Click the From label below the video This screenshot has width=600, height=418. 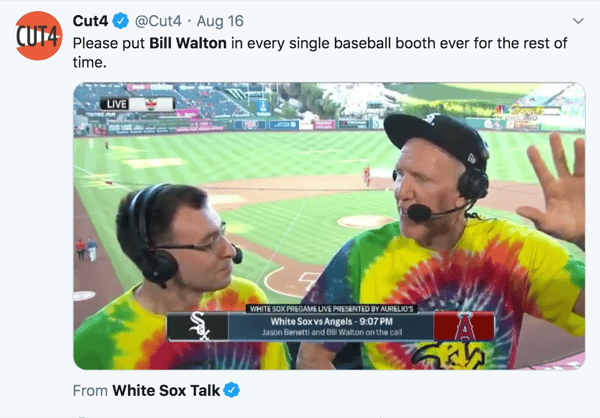tap(90, 391)
